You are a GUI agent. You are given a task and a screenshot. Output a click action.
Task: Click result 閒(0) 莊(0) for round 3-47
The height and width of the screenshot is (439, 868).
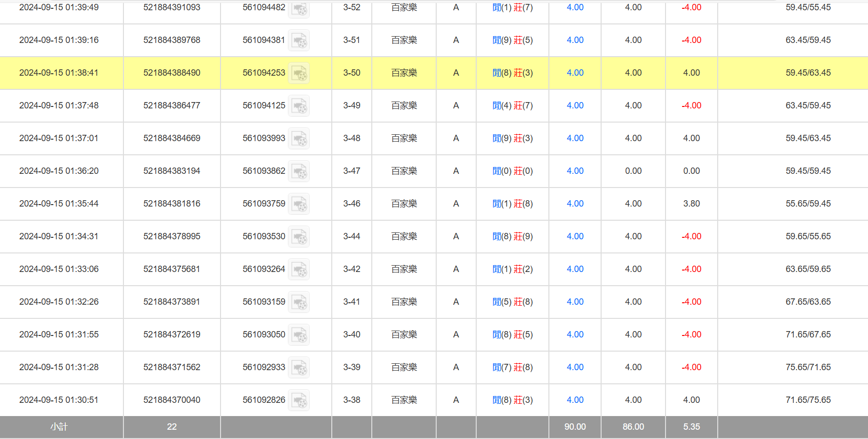[x=512, y=171]
